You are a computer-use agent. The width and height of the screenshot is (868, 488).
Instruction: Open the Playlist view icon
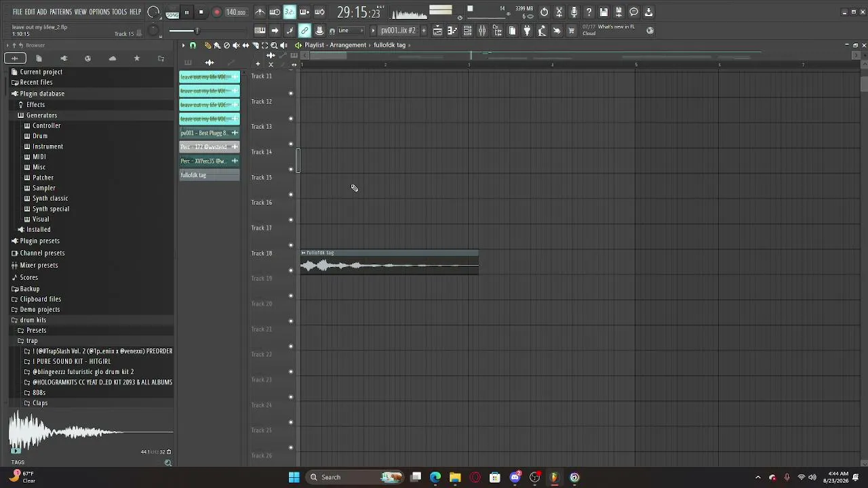click(437, 30)
